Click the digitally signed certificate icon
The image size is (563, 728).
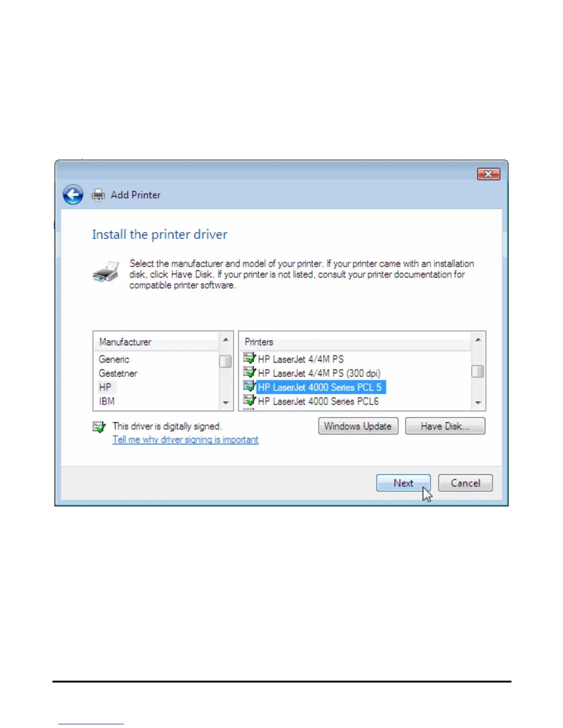[99, 427]
